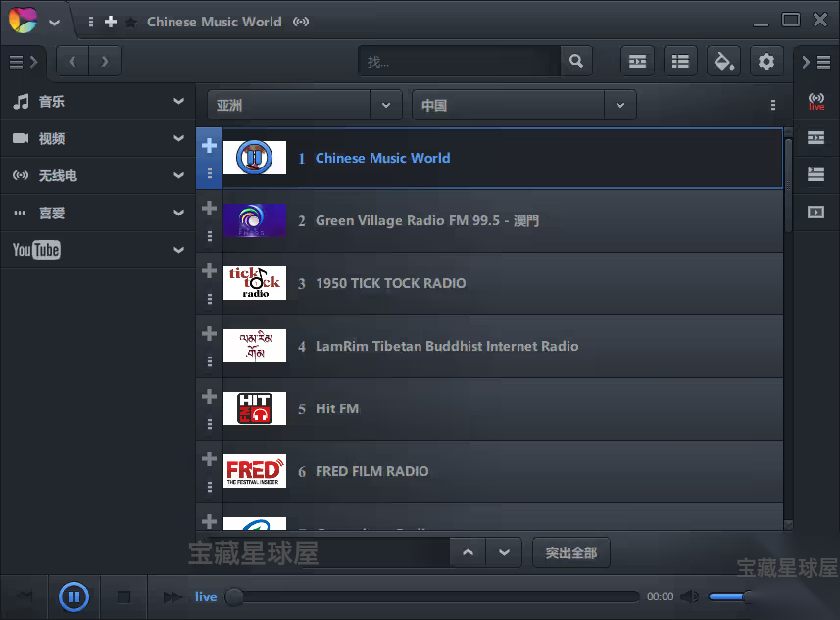Favorite the station with title star icon
Image resolution: width=840 pixels, height=620 pixels.
pos(130,22)
